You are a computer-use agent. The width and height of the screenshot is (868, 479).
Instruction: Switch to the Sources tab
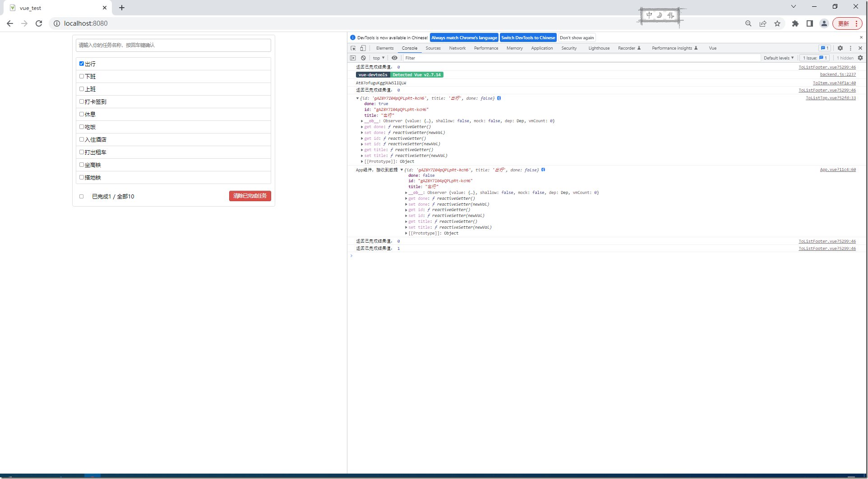(x=433, y=48)
